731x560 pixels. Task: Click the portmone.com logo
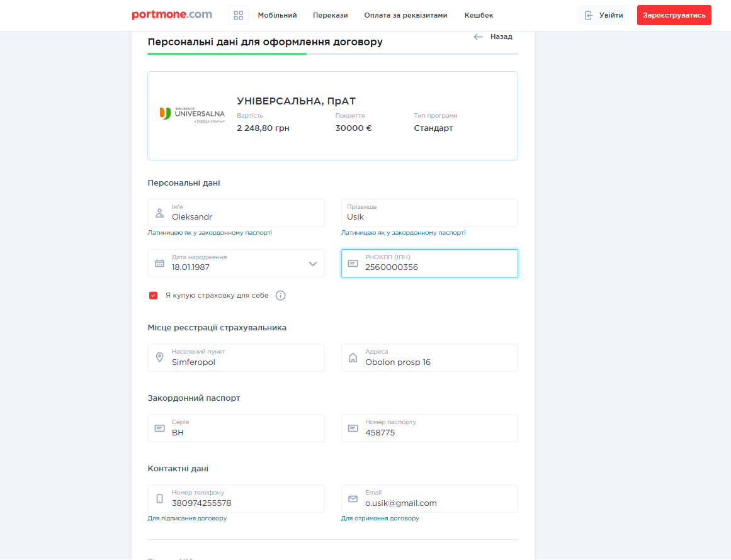click(x=172, y=15)
